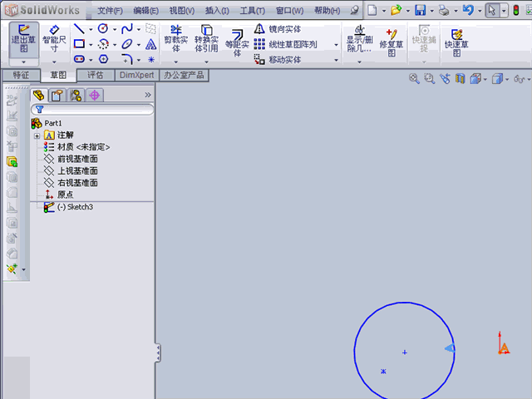Screen dimensions: 532x399
Task: Open the 插入(I) Insert menu
Action: pyautogui.click(x=217, y=11)
